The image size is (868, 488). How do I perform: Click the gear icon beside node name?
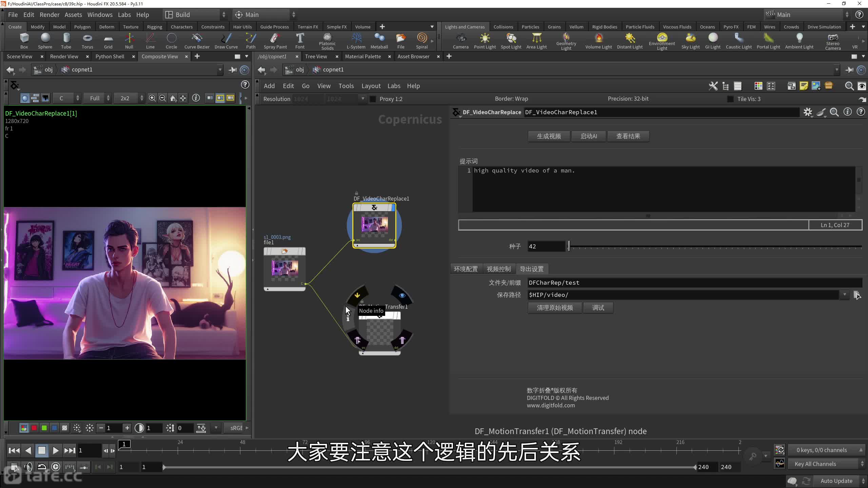click(x=808, y=112)
